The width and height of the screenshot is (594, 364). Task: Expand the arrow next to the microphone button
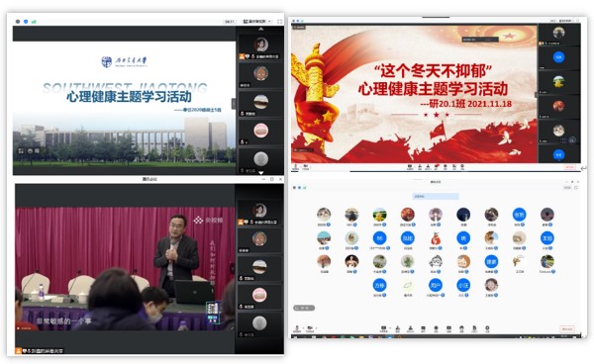coord(302,328)
